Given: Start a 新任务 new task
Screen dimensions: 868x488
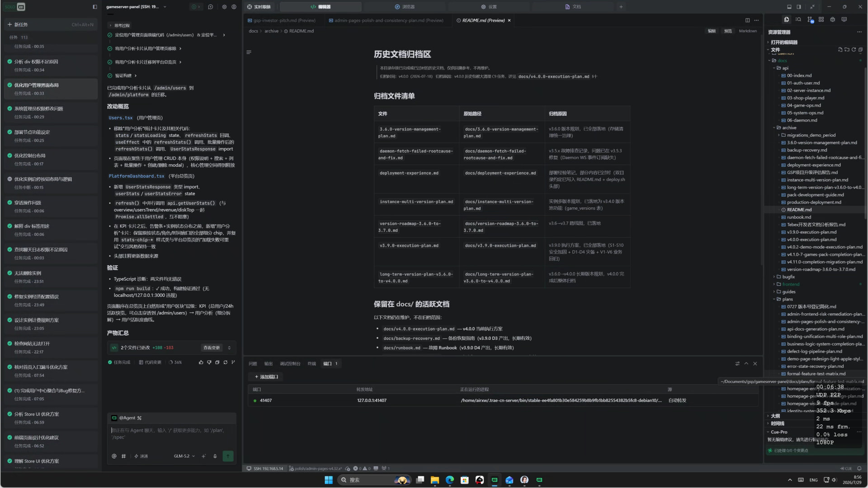Looking at the screenshot, I should click(51, 24).
